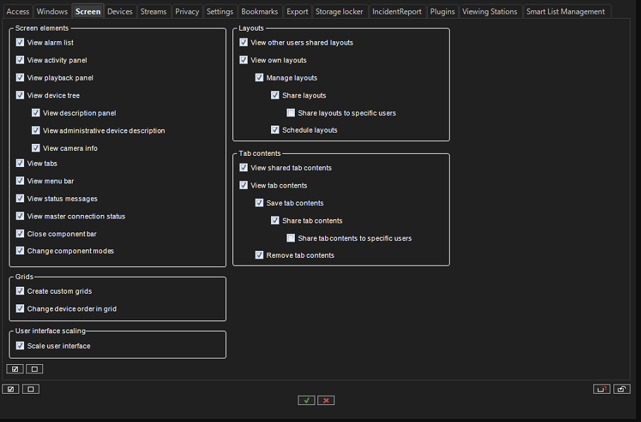Uncheck View alarm list
Image resolution: width=641 pixels, height=422 pixels.
tap(20, 42)
